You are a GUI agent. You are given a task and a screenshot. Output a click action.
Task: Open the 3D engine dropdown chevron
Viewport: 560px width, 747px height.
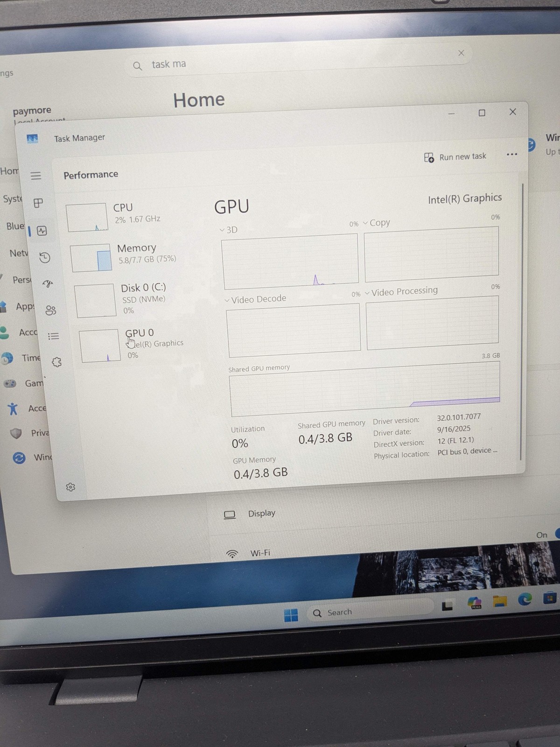(222, 230)
